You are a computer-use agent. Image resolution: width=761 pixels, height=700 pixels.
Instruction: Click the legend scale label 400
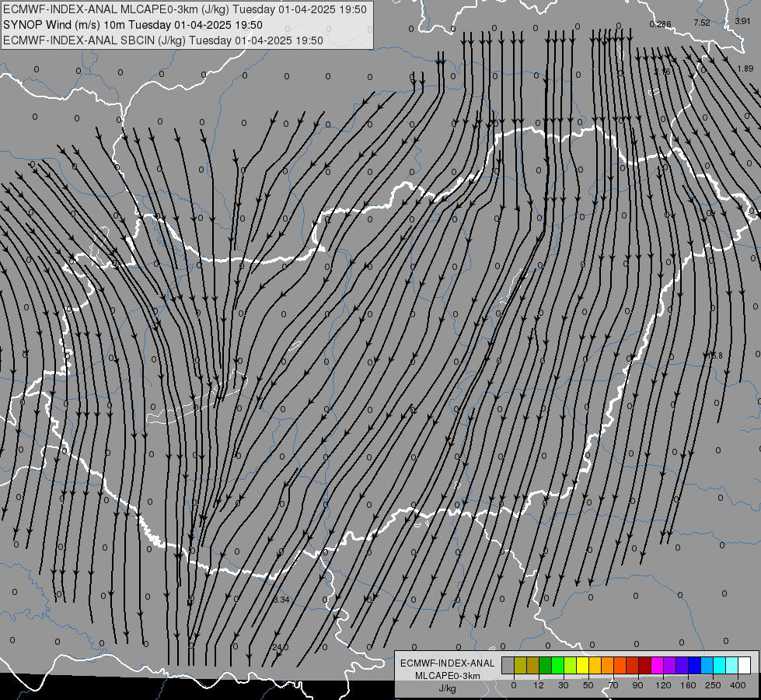[x=738, y=685]
